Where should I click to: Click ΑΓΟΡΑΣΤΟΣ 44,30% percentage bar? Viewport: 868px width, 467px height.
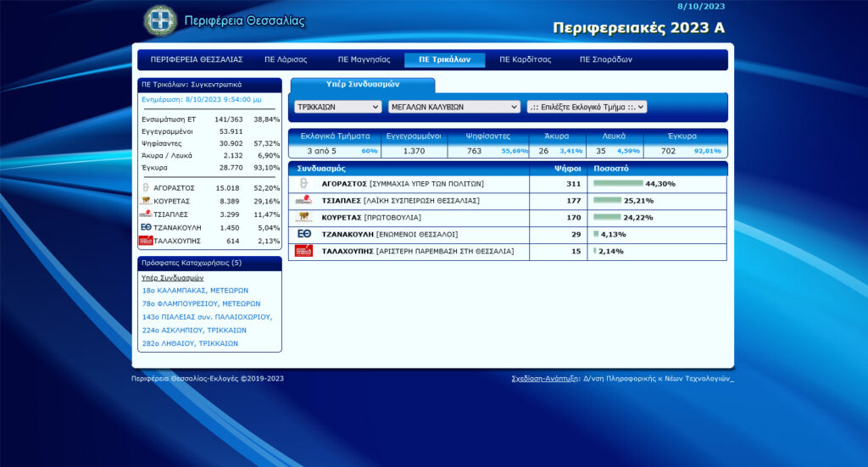(x=618, y=184)
